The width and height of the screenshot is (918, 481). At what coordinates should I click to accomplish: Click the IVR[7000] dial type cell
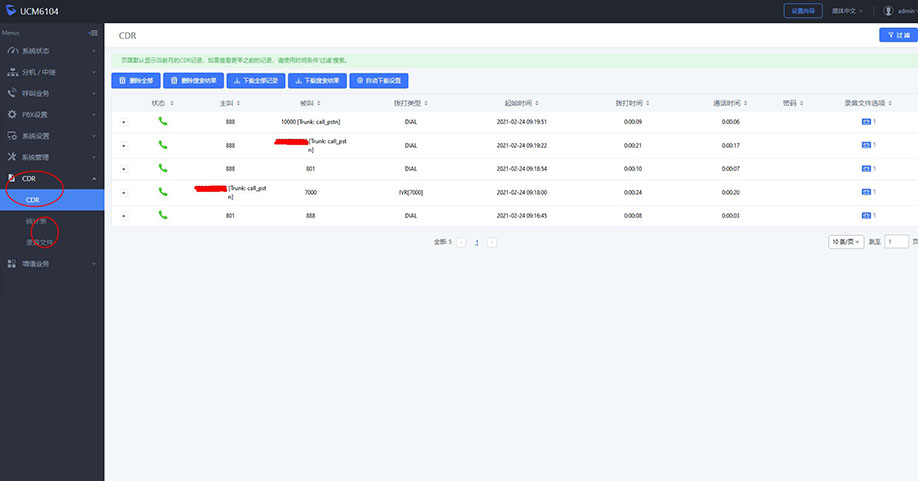coord(410,192)
